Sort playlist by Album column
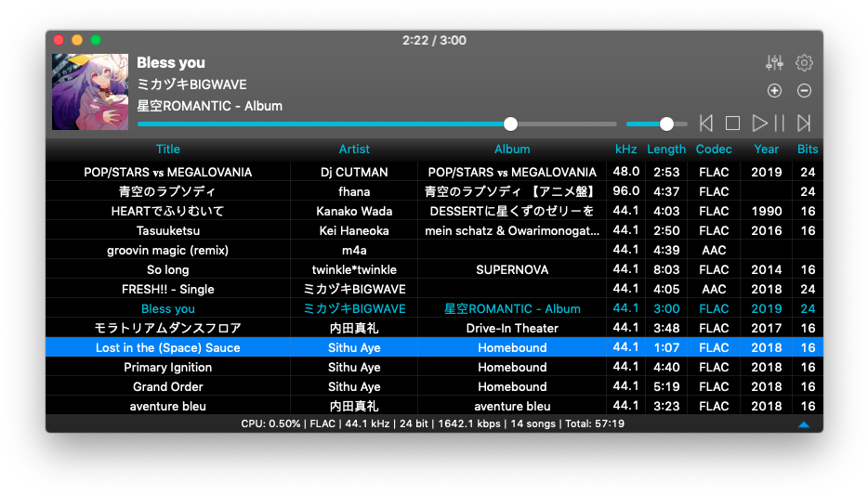868x495 pixels. pyautogui.click(x=512, y=150)
